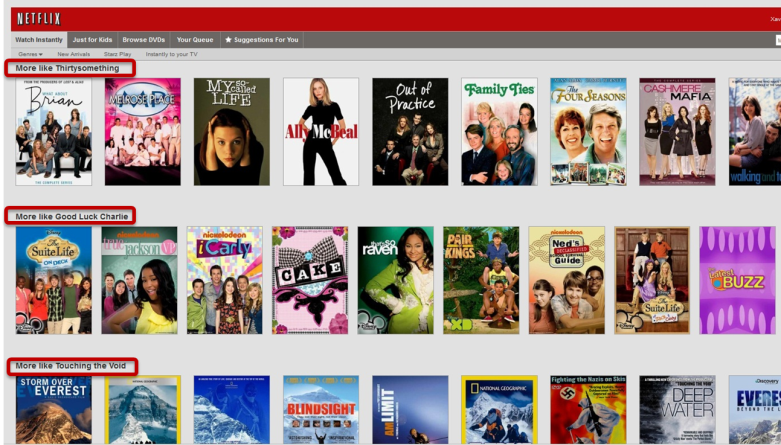Open the Suggestions For You tab
The image size is (781, 445).
261,40
